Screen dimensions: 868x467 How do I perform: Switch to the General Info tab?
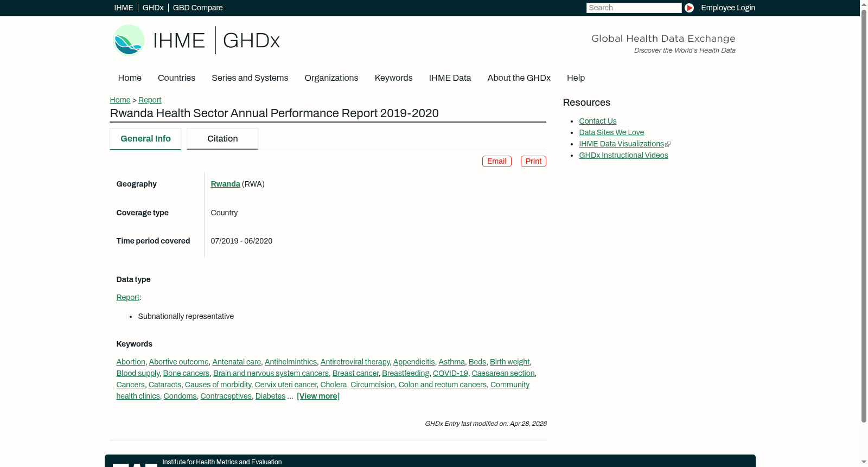pos(145,139)
